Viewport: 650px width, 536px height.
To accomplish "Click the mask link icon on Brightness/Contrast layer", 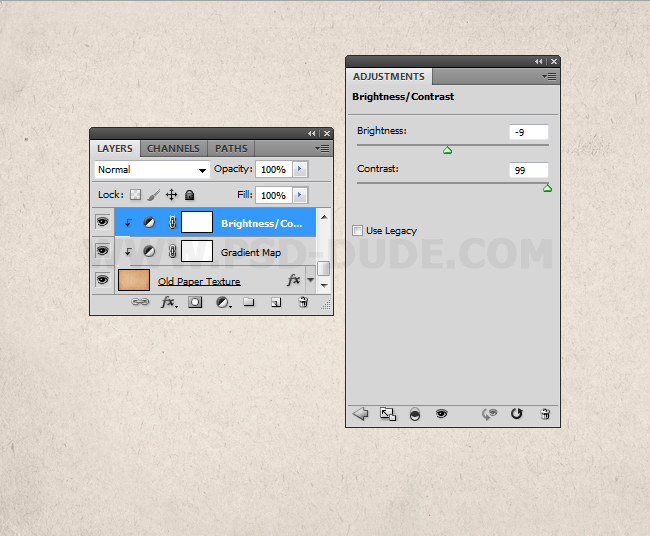I will point(172,223).
